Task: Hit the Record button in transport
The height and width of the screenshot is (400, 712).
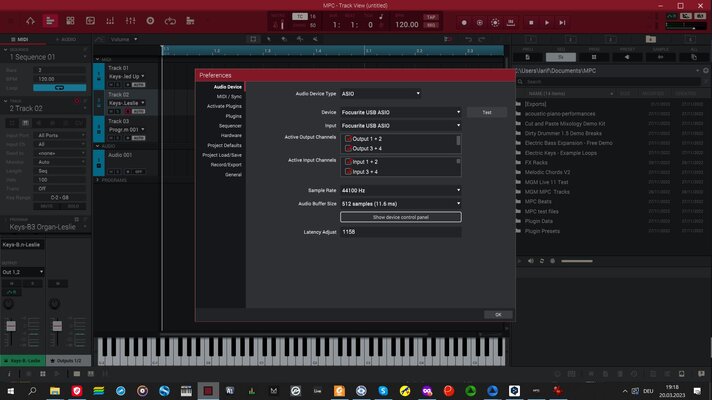Action: pyautogui.click(x=464, y=23)
